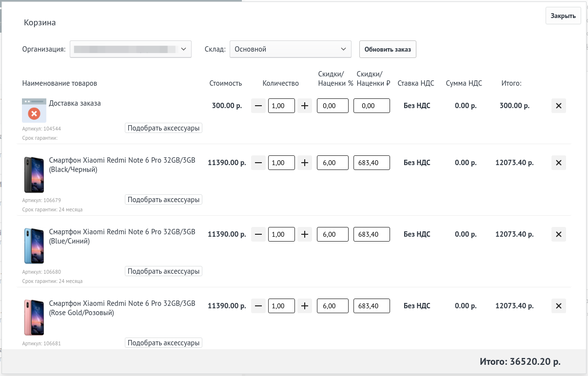This screenshot has width=588, height=376.
Task: Edit ruble markup 683,40 for Rose Gold/Розовый smartphone
Action: (x=372, y=306)
